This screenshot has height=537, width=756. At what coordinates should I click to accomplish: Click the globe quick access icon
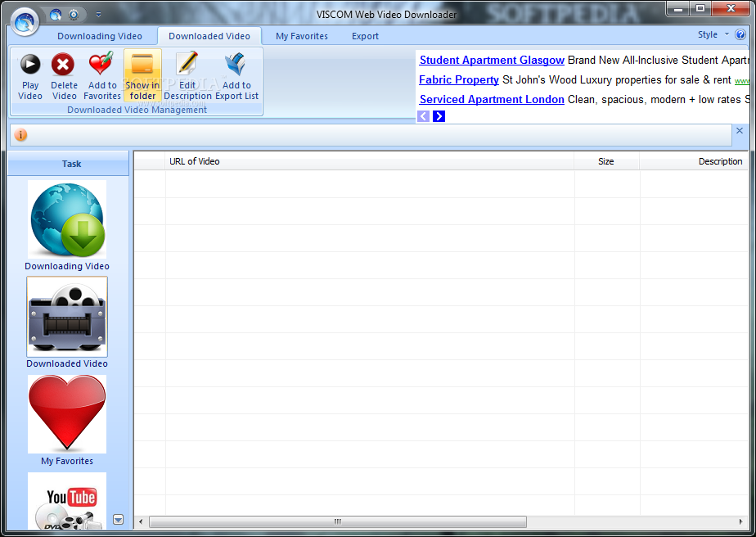[56, 15]
